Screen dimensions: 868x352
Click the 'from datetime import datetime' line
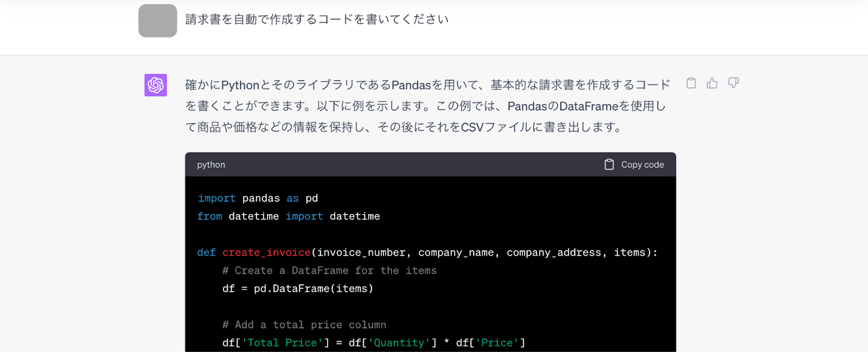(x=289, y=216)
